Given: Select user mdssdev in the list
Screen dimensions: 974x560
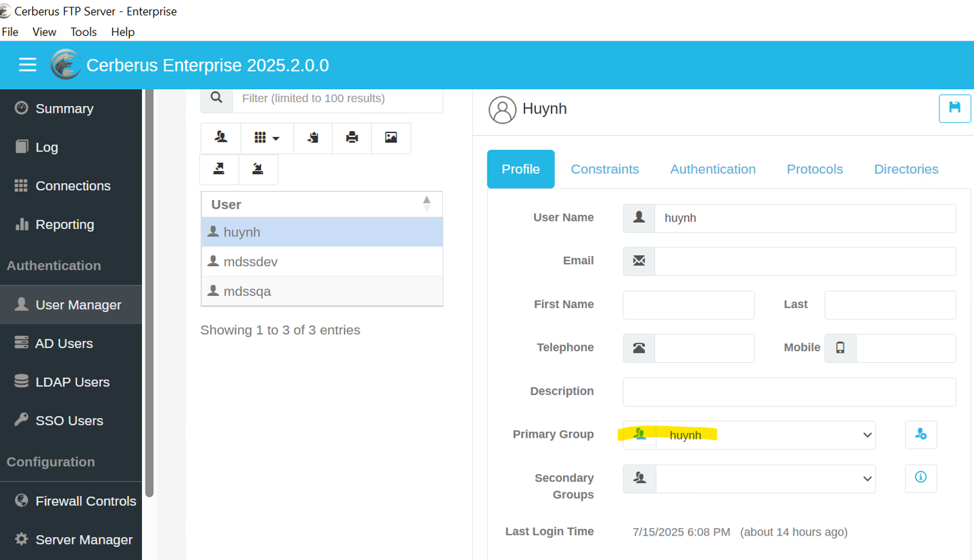Looking at the screenshot, I should click(x=322, y=261).
